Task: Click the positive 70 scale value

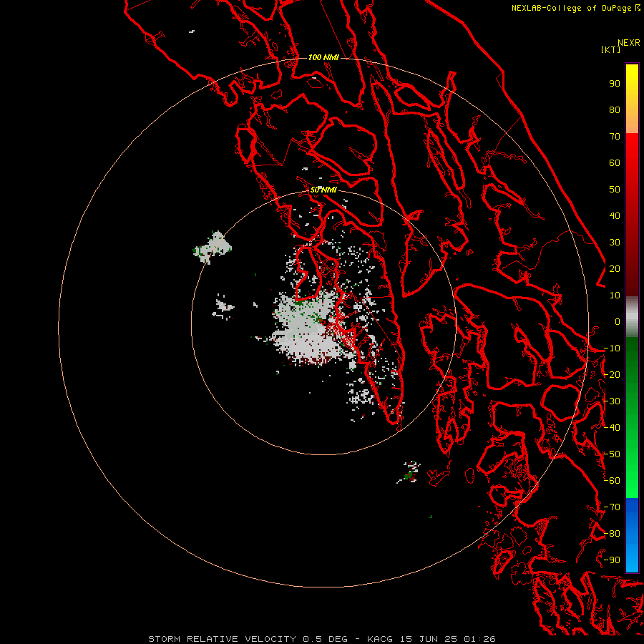Action: 615,137
